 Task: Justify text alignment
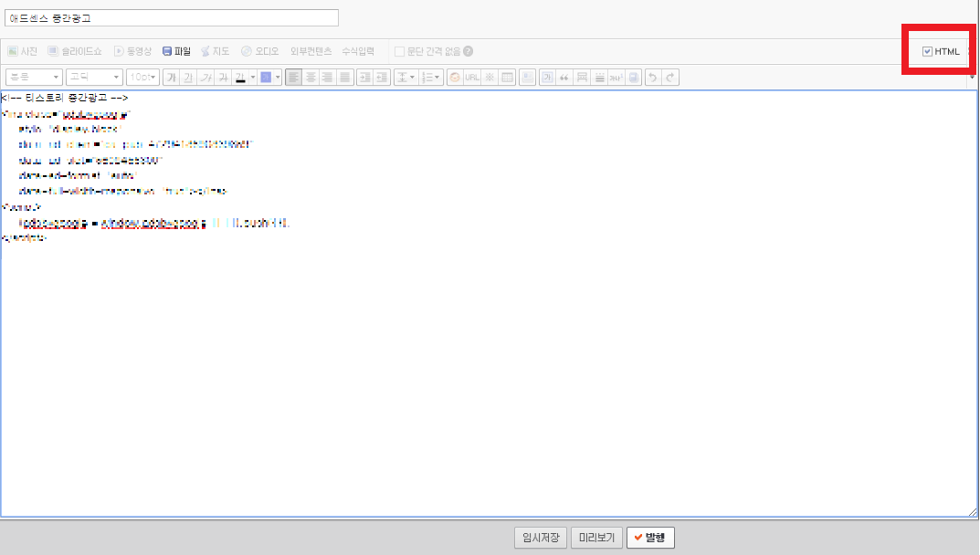tap(345, 77)
